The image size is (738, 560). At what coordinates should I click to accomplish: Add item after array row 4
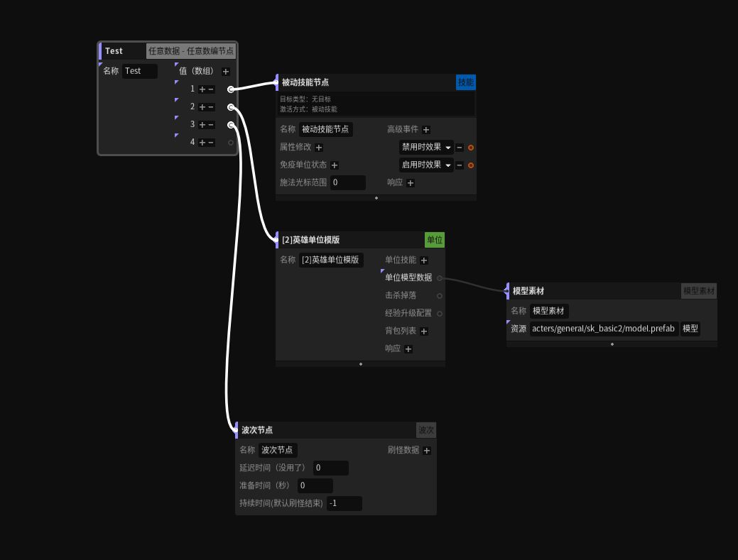202,143
